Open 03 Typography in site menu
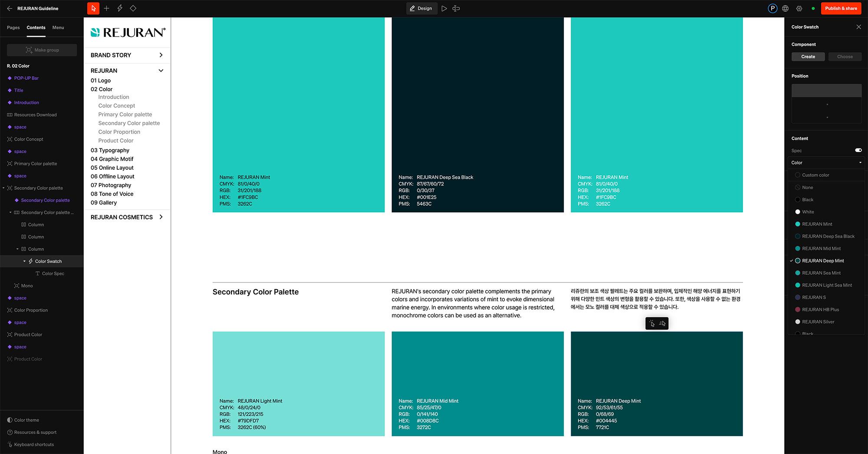 coord(110,150)
